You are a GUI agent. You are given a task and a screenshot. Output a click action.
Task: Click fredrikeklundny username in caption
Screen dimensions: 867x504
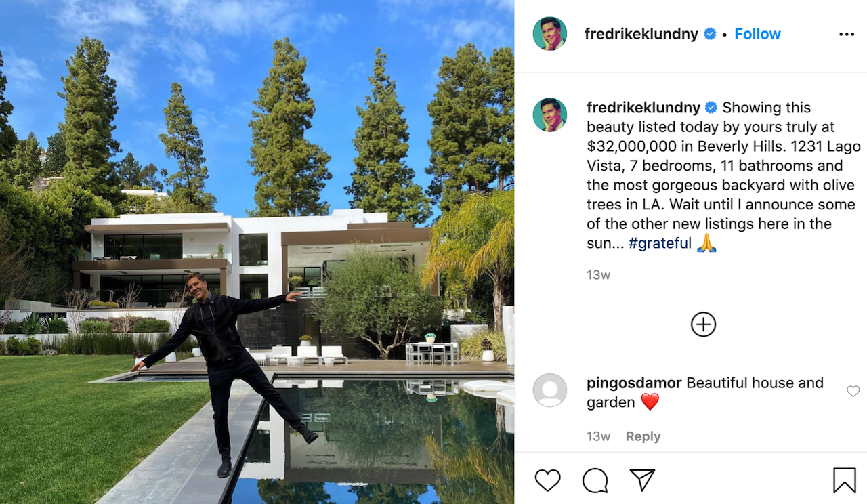[x=643, y=107]
